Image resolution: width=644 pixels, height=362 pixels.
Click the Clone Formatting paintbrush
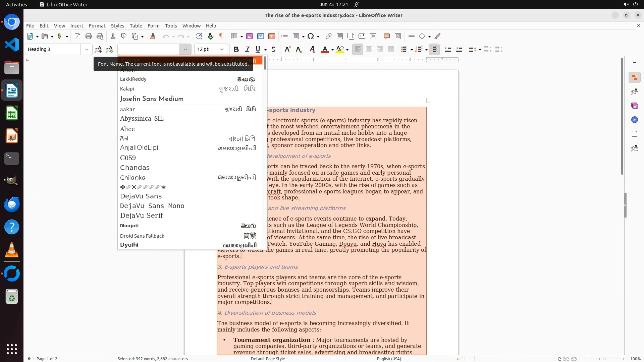(153, 36)
